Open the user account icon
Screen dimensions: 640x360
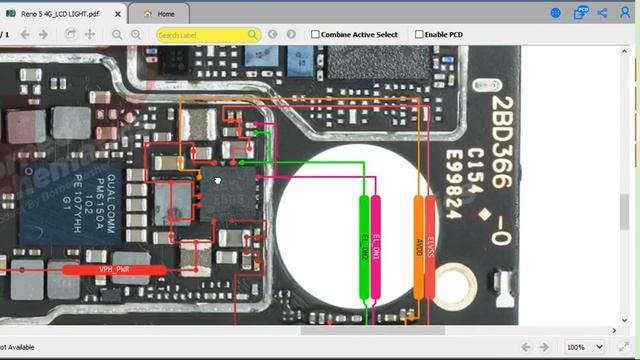point(625,13)
